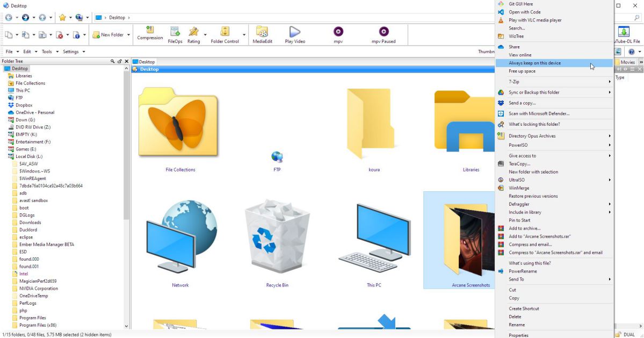Expand the New Folder dropdown arrow
This screenshot has width=644, height=338.
pos(128,35)
